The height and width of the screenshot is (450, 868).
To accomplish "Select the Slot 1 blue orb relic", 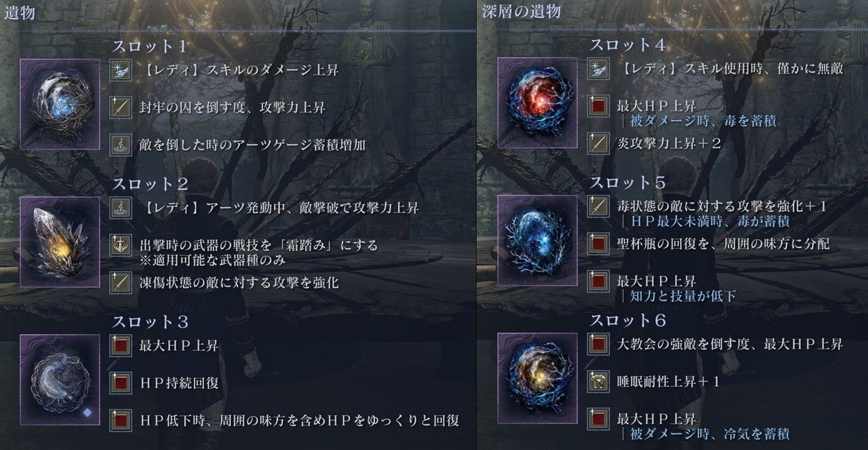I will 60,104.
